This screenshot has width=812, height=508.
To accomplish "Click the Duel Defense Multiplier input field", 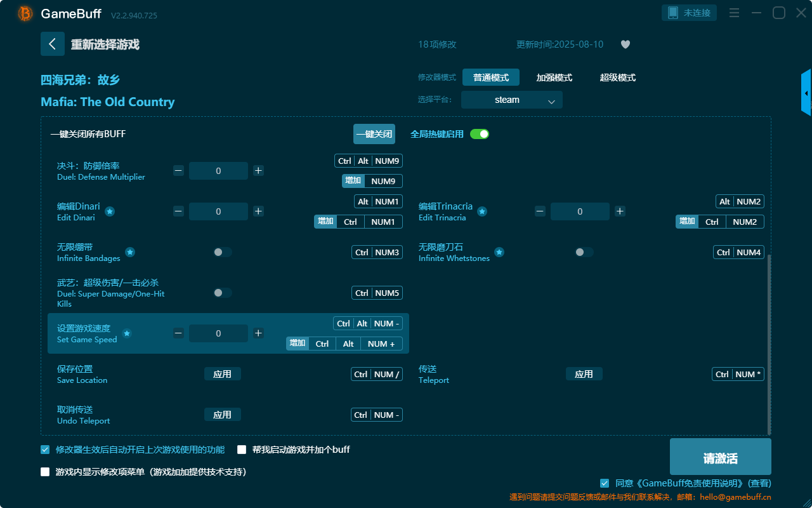I will click(x=218, y=171).
